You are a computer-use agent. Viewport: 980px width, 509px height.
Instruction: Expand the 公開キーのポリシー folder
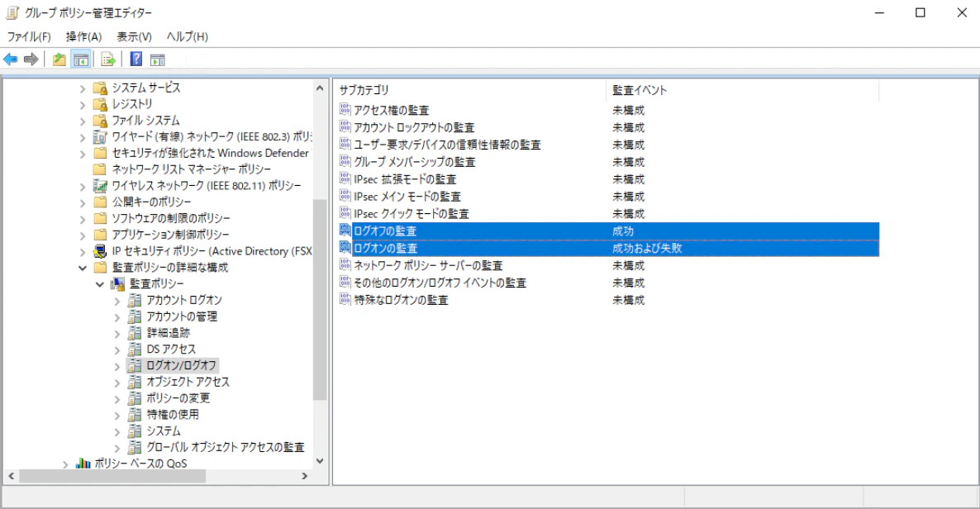tap(83, 202)
